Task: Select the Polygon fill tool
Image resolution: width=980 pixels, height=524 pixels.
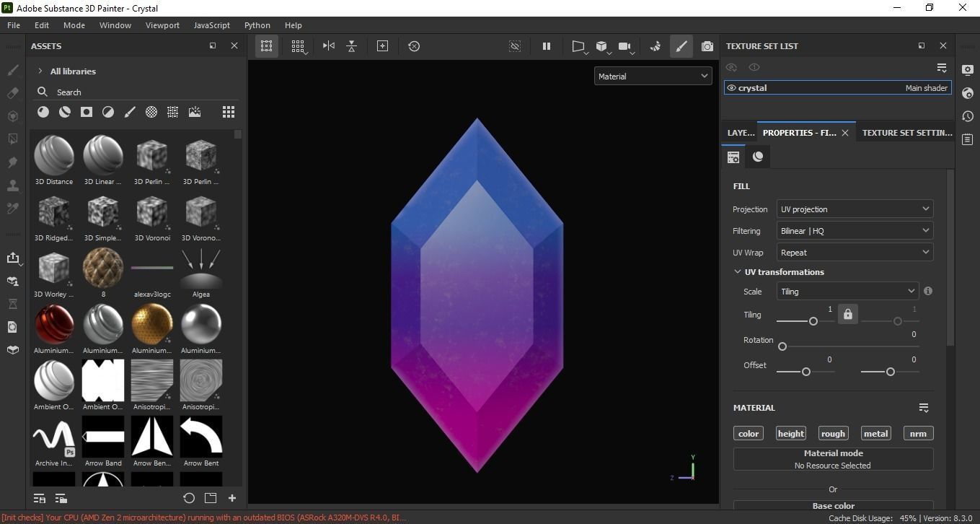Action: [12, 139]
